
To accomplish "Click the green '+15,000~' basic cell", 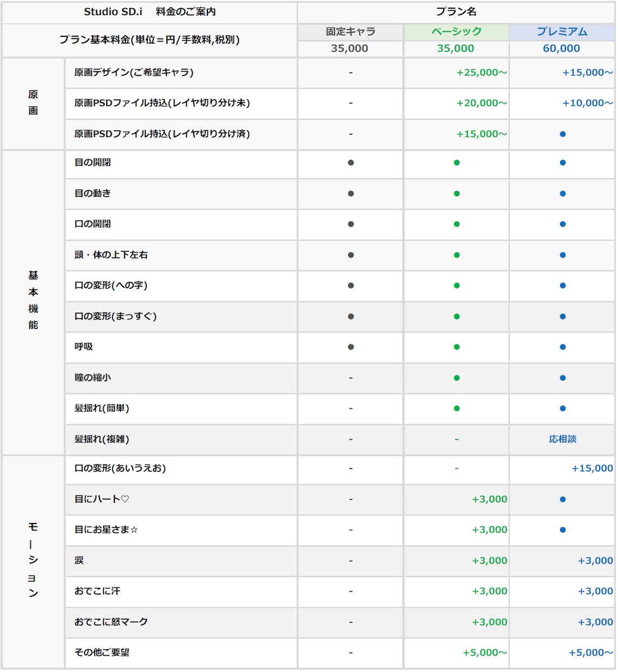I will (x=482, y=134).
